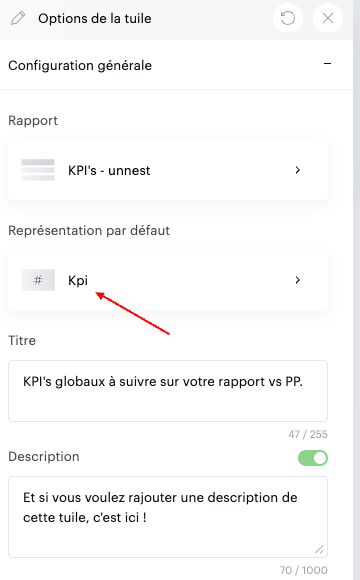
Task: Click the Description label
Action: [x=44, y=456]
